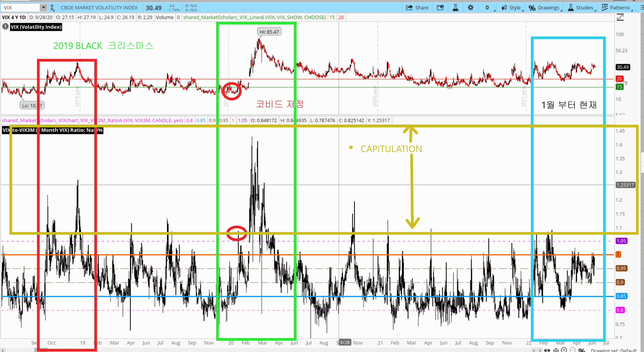Image resolution: width=644 pixels, height=352 pixels.
Task: Expand the D timeframe dropdown
Action: coord(487,8)
